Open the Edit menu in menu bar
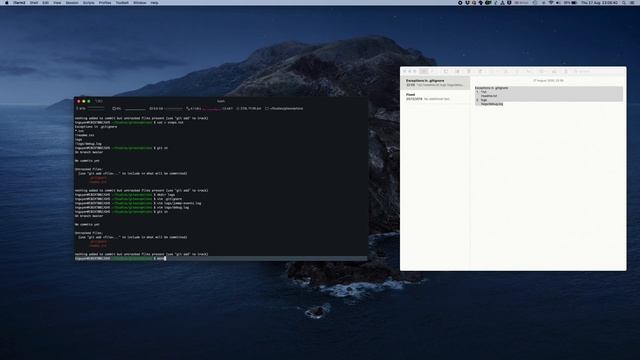Image resolution: width=640 pixels, height=360 pixels. [x=45, y=2]
